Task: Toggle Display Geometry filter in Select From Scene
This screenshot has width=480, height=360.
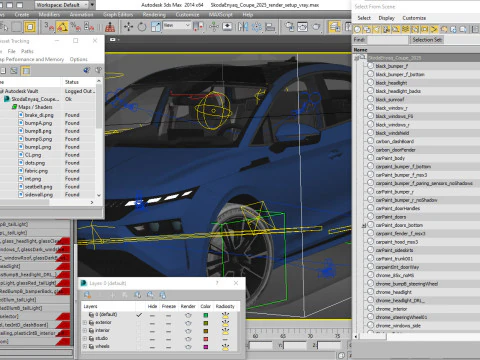Action: click(x=357, y=29)
